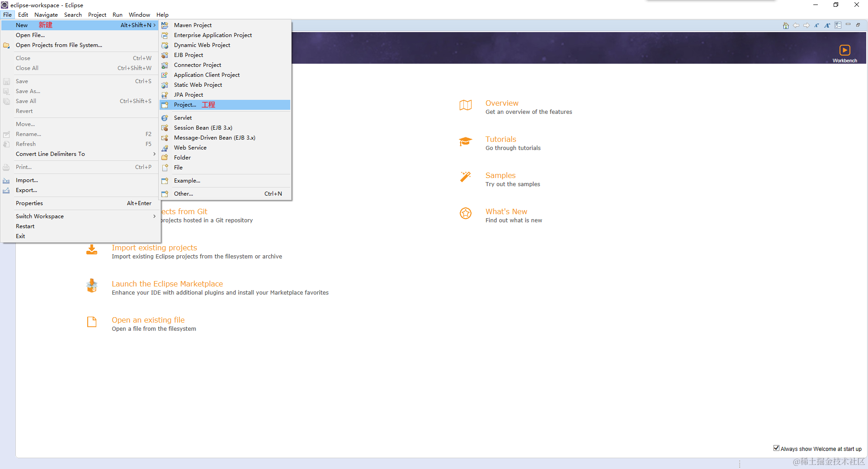
Task: Open the Search menu
Action: pyautogui.click(x=73, y=15)
